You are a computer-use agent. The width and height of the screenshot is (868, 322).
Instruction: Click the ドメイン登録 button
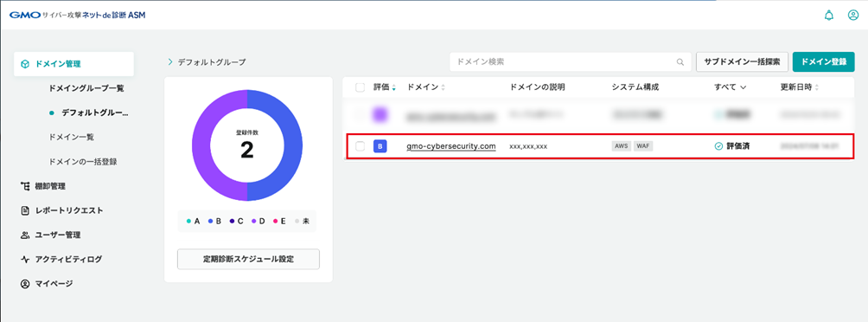[824, 62]
